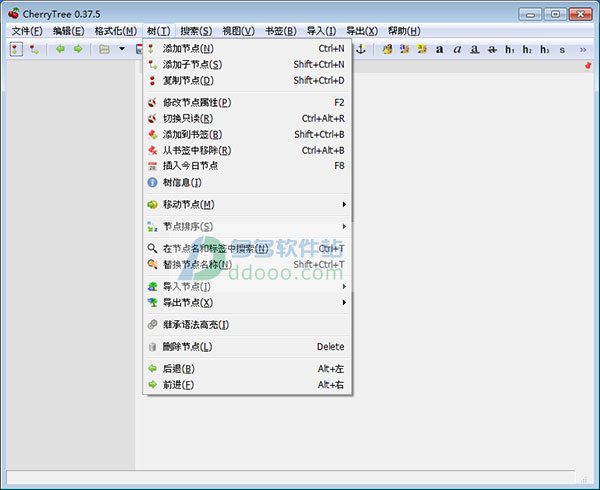Toggle bold with the bold 'a' icon
This screenshot has height=490, width=600.
pos(440,49)
